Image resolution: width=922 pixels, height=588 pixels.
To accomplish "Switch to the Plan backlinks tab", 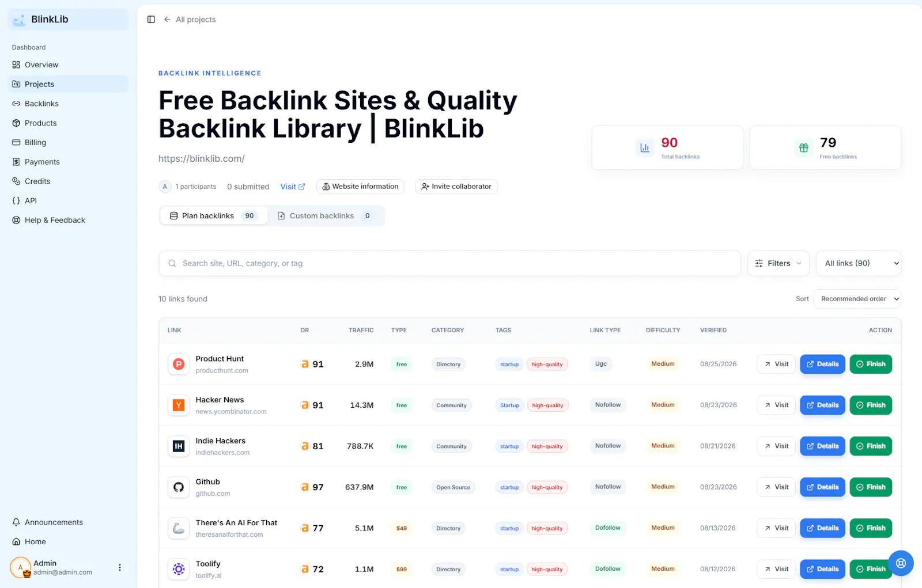I will [x=213, y=216].
